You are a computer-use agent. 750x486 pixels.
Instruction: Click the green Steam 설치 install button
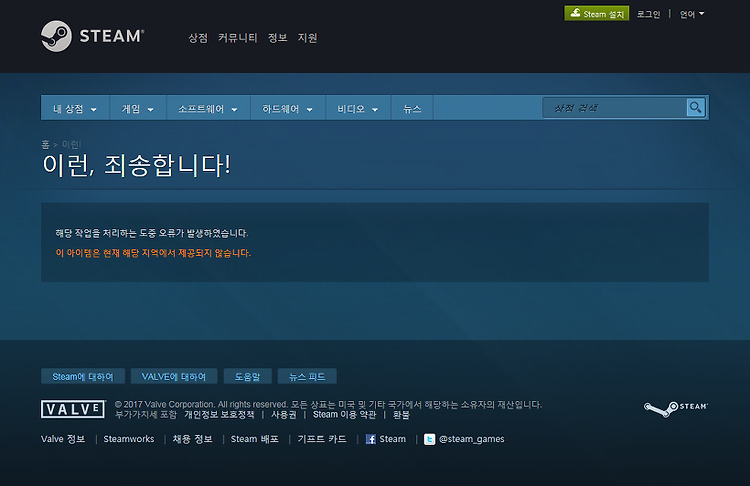[596, 13]
